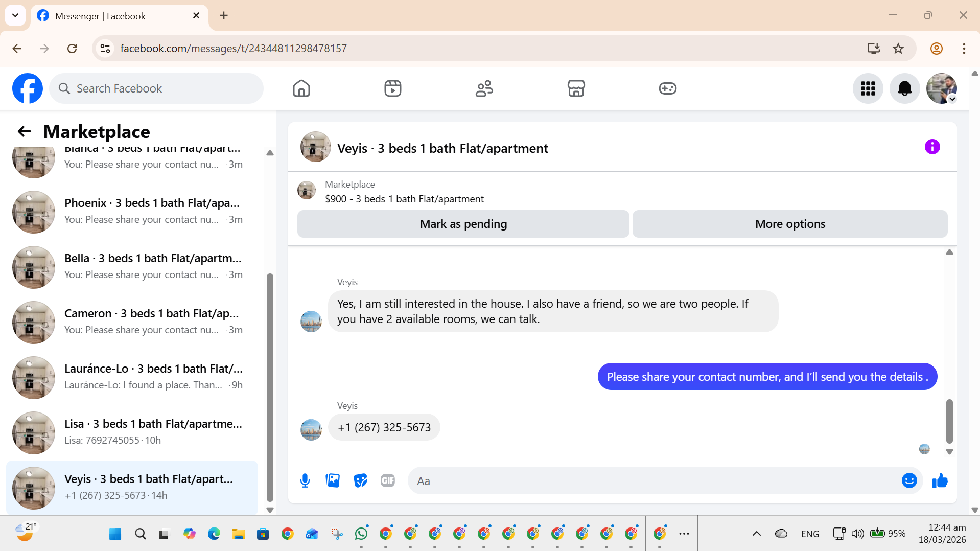Open the emoji picker smiley
Screen dimensions: 980x551
pos(909,480)
